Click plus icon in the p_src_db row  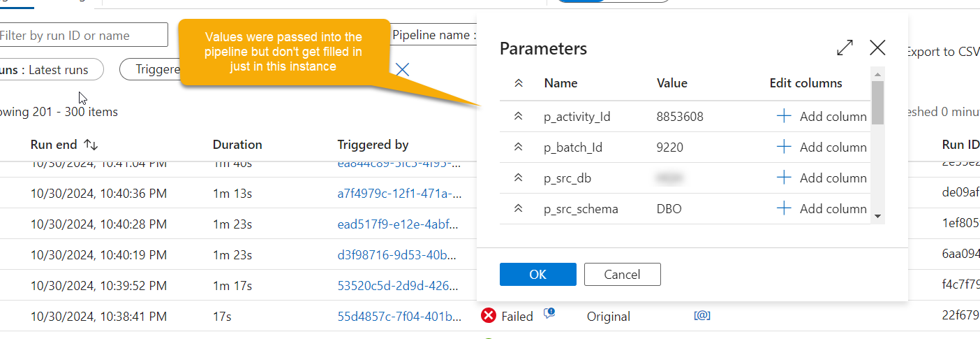click(x=784, y=178)
